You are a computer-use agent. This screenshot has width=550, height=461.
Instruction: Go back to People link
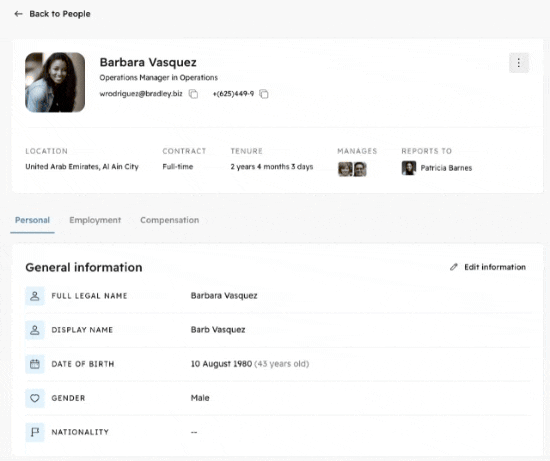click(x=60, y=14)
